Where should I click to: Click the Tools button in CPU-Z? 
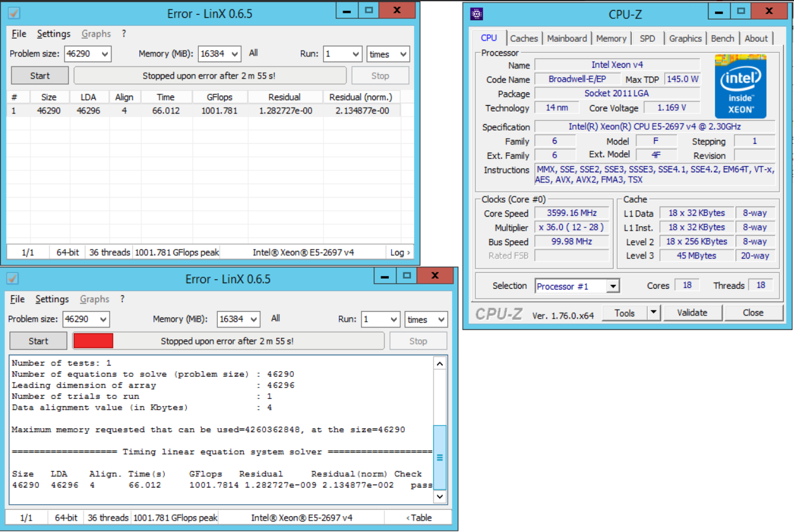(x=624, y=313)
